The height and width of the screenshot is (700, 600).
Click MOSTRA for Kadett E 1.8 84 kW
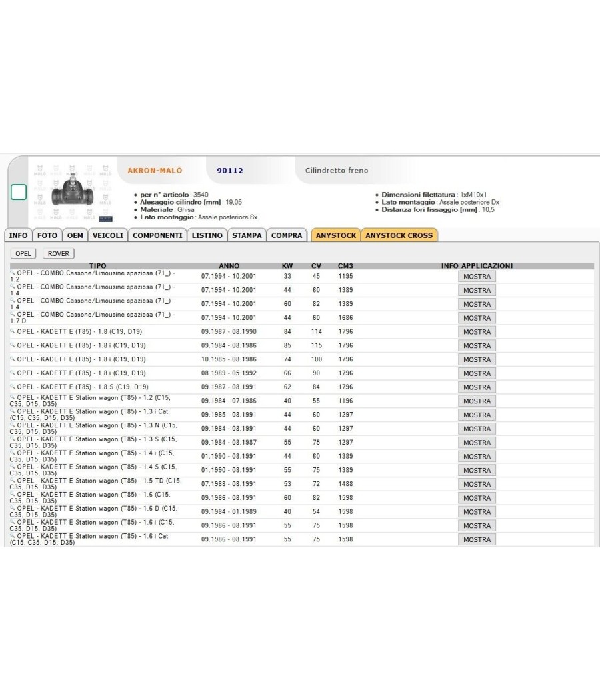coord(477,332)
